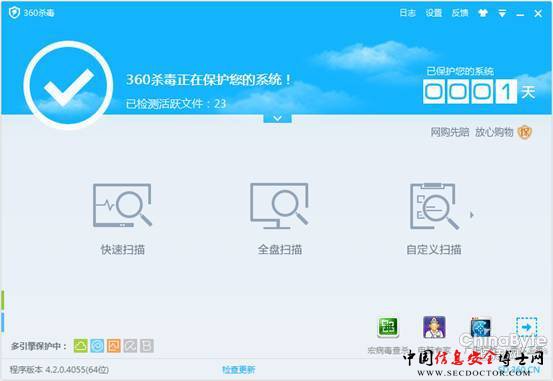The height and width of the screenshot is (381, 553).
Task: Expand arrow beside custom scan icon
Action: [x=472, y=214]
